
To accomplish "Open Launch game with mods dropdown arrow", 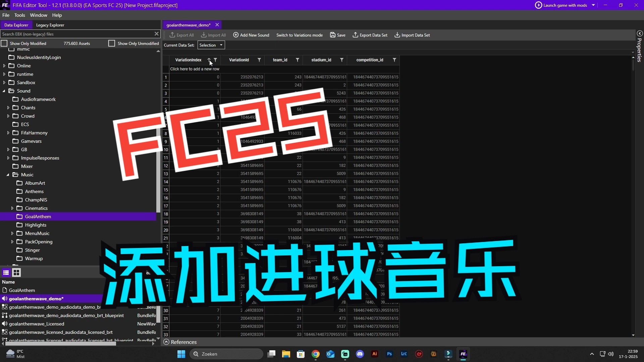I will [593, 5].
